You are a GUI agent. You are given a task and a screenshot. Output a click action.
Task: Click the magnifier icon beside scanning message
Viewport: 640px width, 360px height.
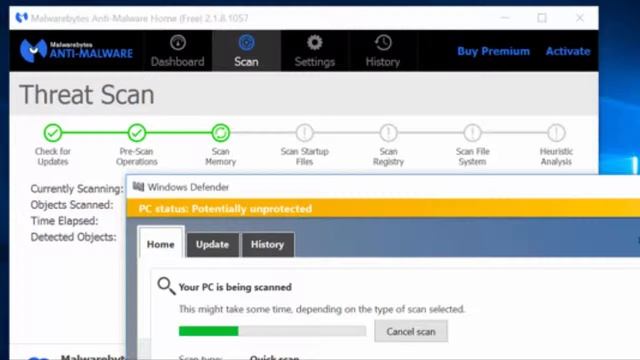pyautogui.click(x=166, y=286)
